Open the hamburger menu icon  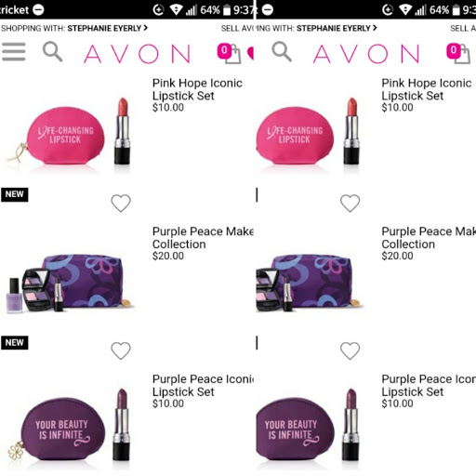(x=14, y=52)
